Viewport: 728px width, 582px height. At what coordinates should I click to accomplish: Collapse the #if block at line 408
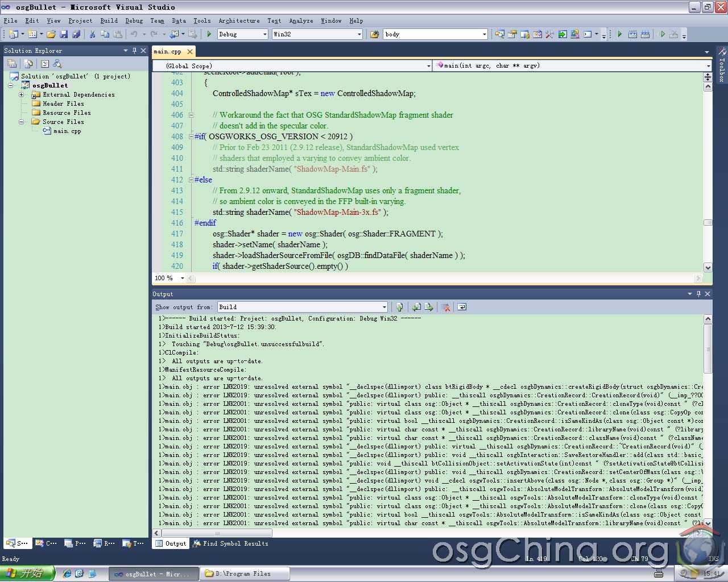[x=191, y=136]
